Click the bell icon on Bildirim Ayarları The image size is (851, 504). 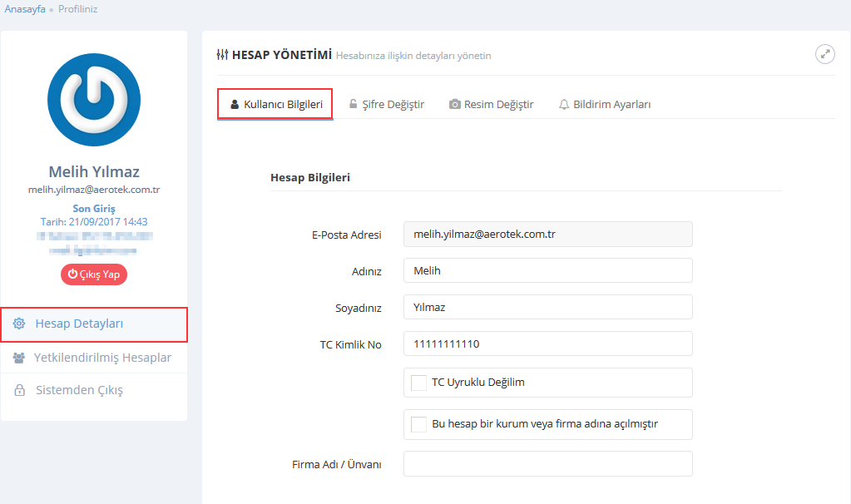coord(564,105)
